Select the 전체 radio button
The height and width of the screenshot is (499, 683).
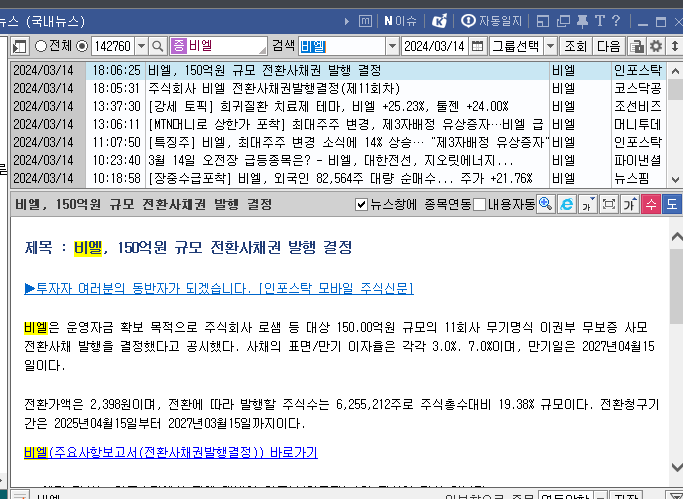(41, 46)
